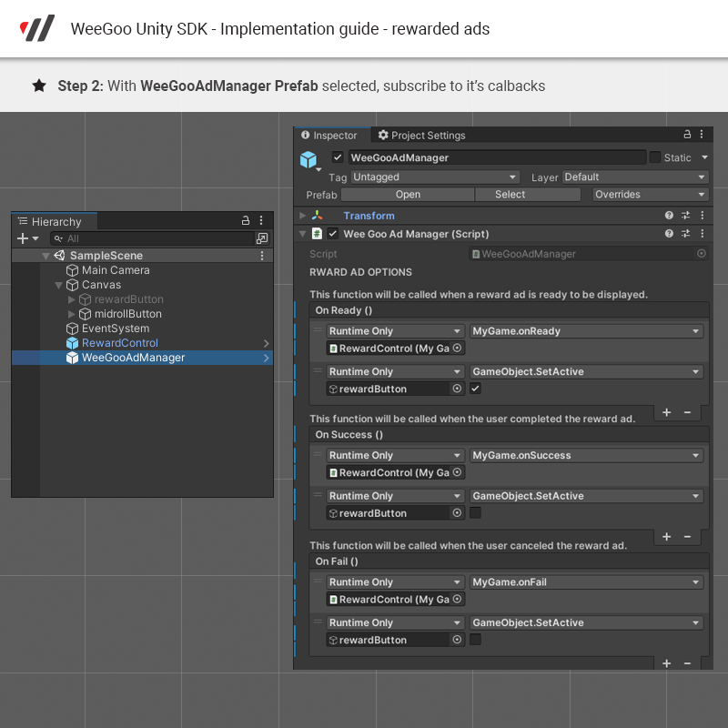Open the Tag dropdown showing Untagged
Screen dimensions: 728x728
[x=434, y=177]
